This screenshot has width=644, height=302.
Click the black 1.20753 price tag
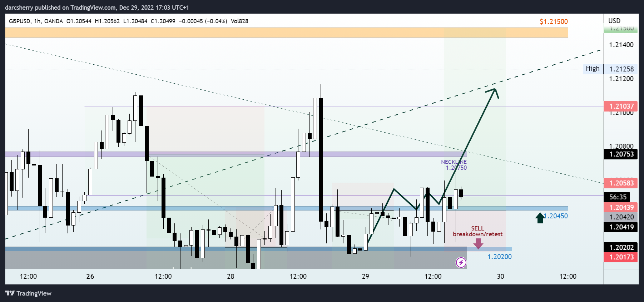pos(621,154)
